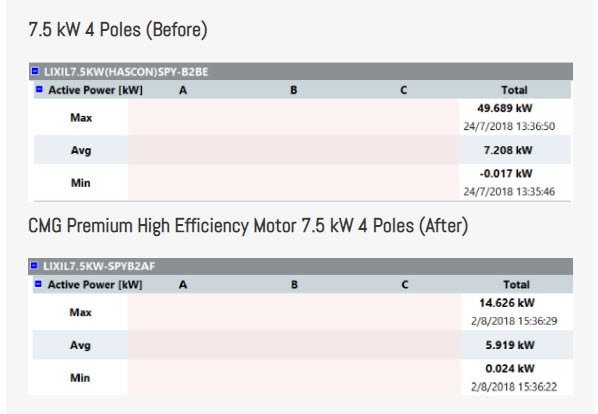Select the Avg row label in first table

(x=81, y=150)
